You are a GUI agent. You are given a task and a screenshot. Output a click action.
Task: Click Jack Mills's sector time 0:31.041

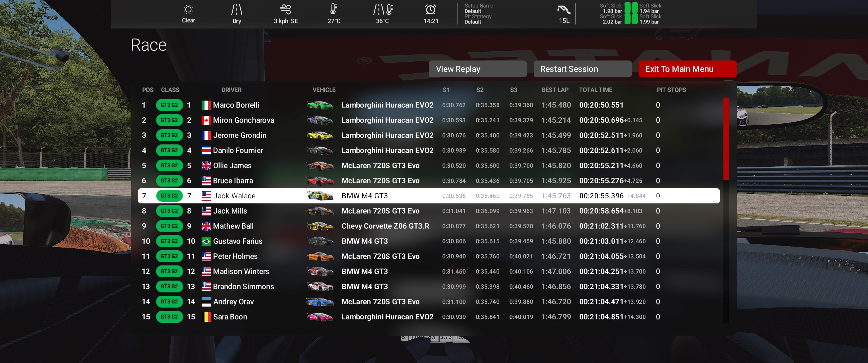[453, 211]
